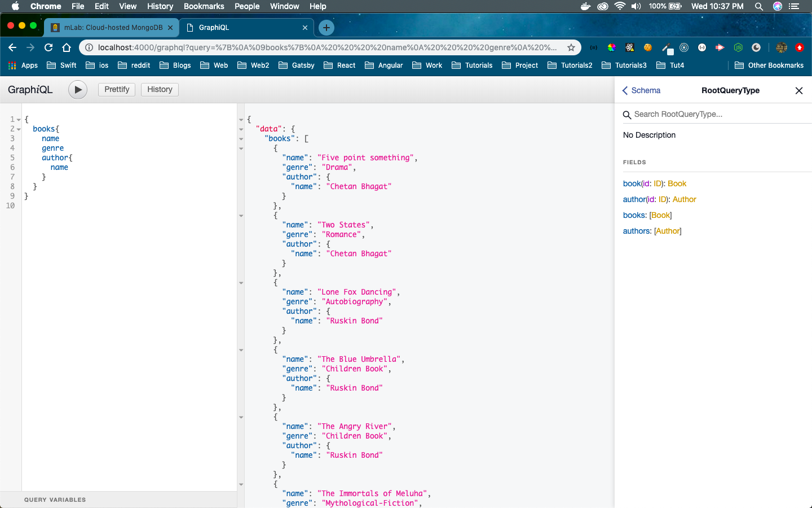The width and height of the screenshot is (812, 508).
Task: Open the Bookmarks menu in menu bar
Action: (x=204, y=6)
